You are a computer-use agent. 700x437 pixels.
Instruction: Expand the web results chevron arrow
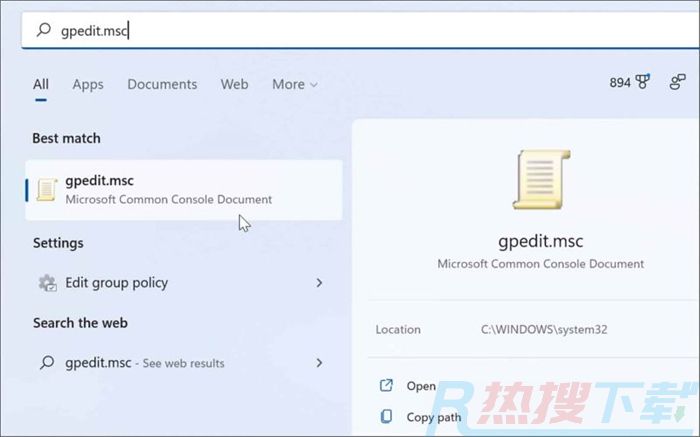pos(319,363)
